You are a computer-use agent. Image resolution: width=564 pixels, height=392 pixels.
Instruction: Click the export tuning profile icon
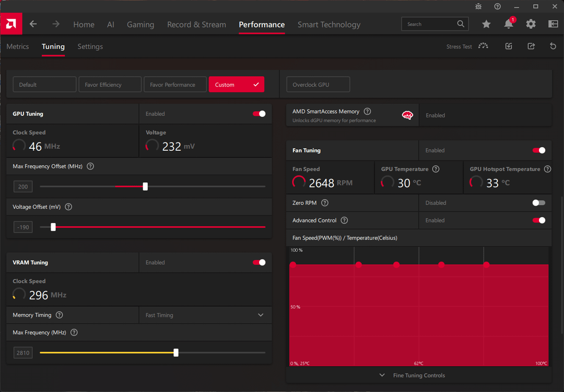click(531, 46)
